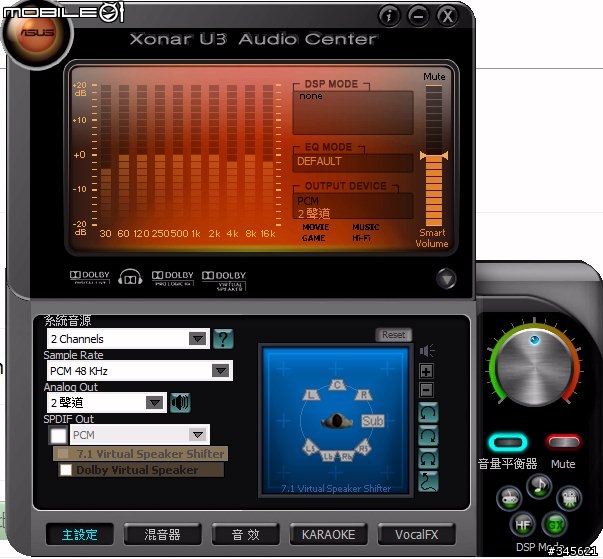Select the center C speaker in shifter
603x559 pixels.
[337, 385]
